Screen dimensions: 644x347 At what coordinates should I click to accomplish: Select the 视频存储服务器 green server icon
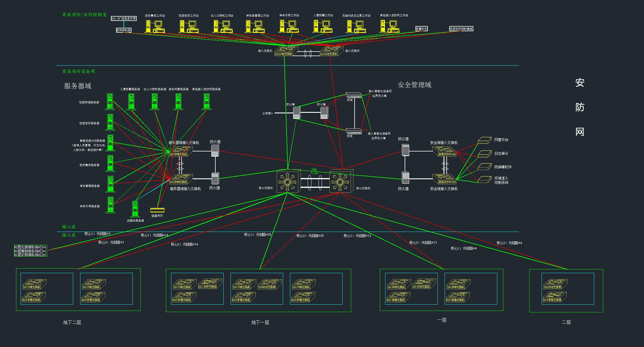110,102
